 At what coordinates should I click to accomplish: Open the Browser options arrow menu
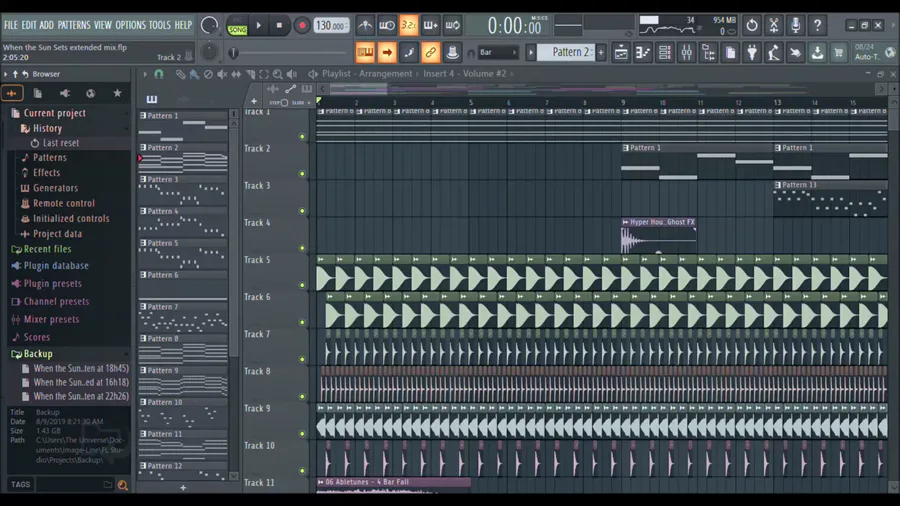pos(6,74)
